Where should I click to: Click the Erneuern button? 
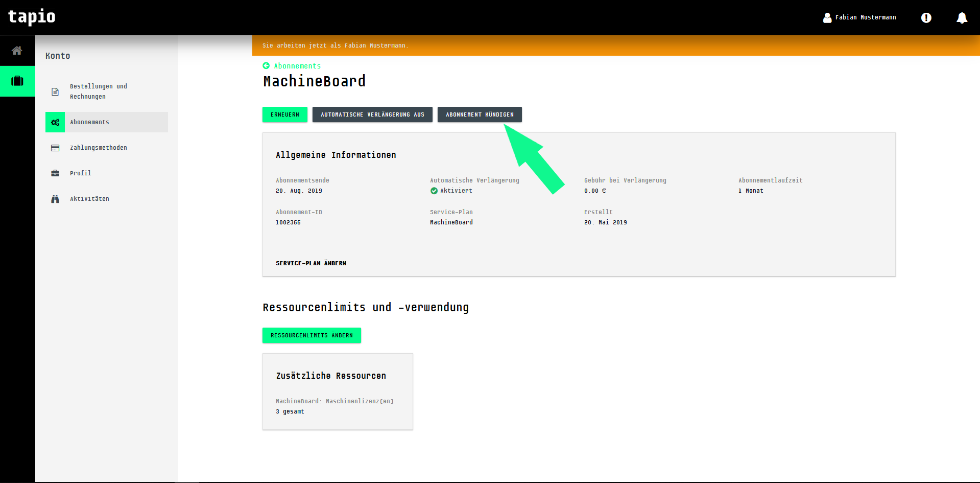[x=285, y=114]
